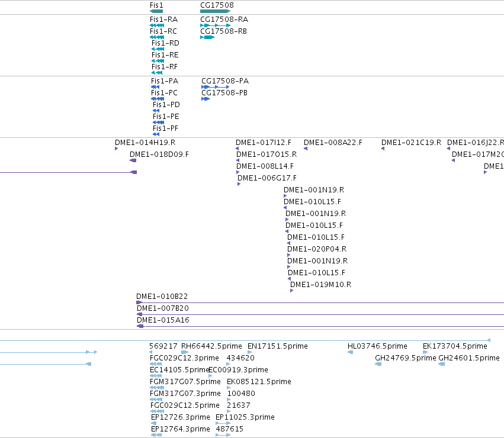Click the GH24601.5prime arrow glyph
Viewport: 504px width, 438px height.
pyautogui.click(x=442, y=365)
